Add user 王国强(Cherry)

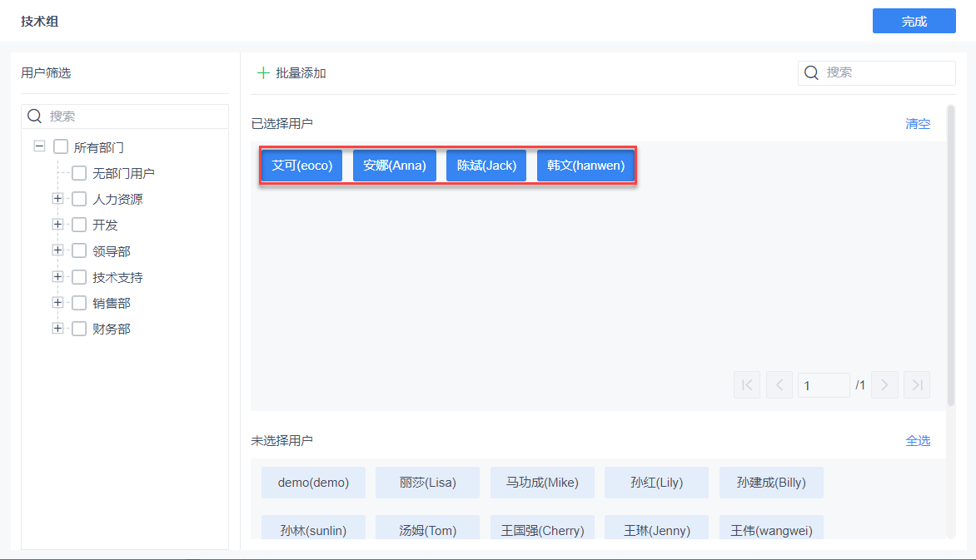tap(542, 528)
